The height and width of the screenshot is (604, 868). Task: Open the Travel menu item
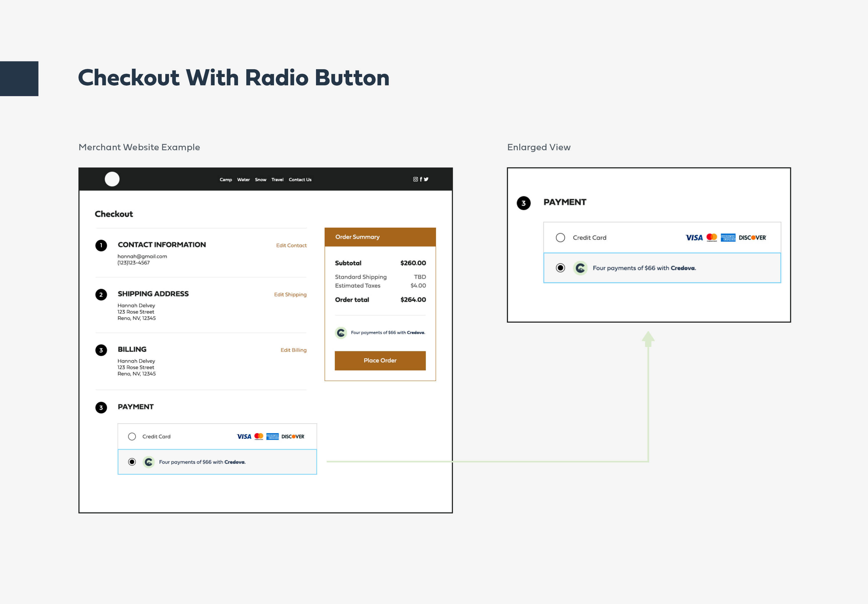(278, 180)
